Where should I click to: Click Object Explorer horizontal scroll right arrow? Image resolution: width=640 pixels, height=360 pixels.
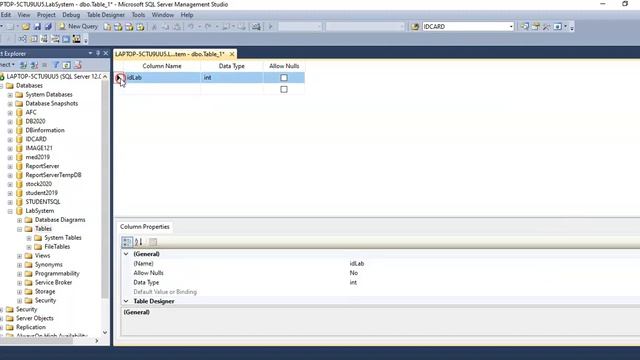click(x=97, y=341)
